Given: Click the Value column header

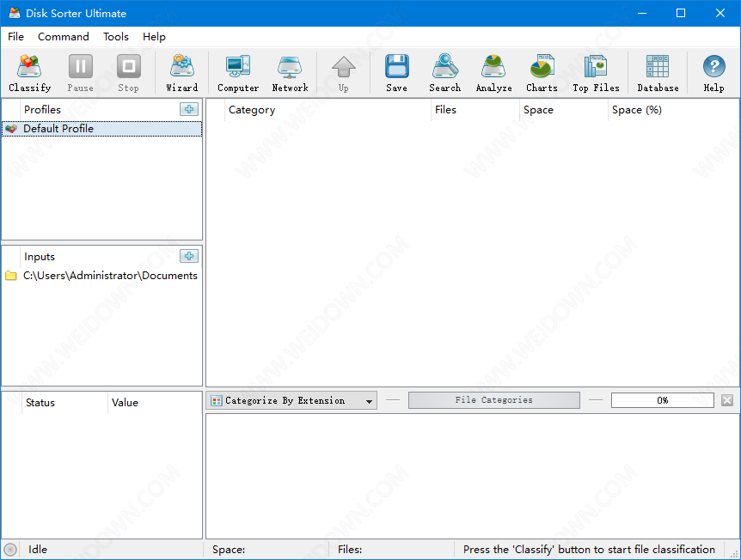Looking at the screenshot, I should point(155,403).
